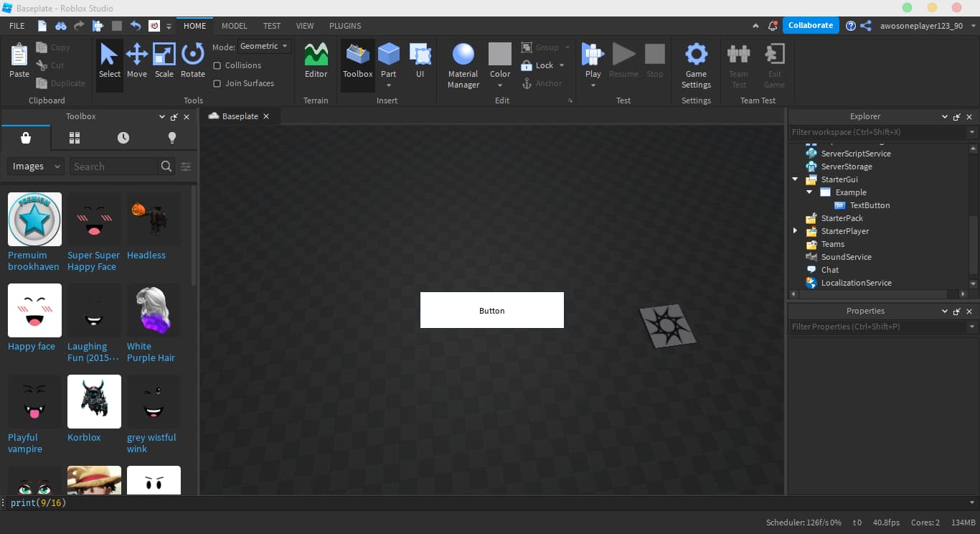Click the Color swatch in the Edit group
980x534 pixels.
pos(500,55)
